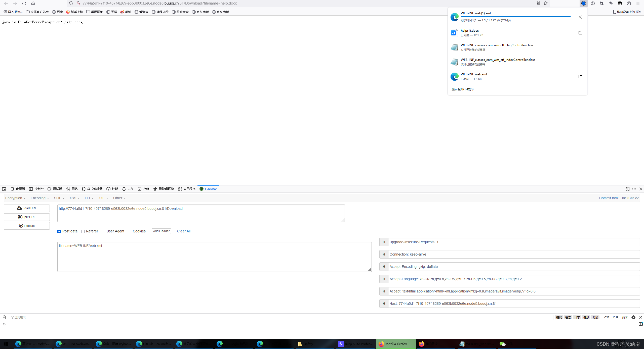644x349 pixels.
Task: Expand the SQL dropdown in HackBar
Action: pos(59,198)
